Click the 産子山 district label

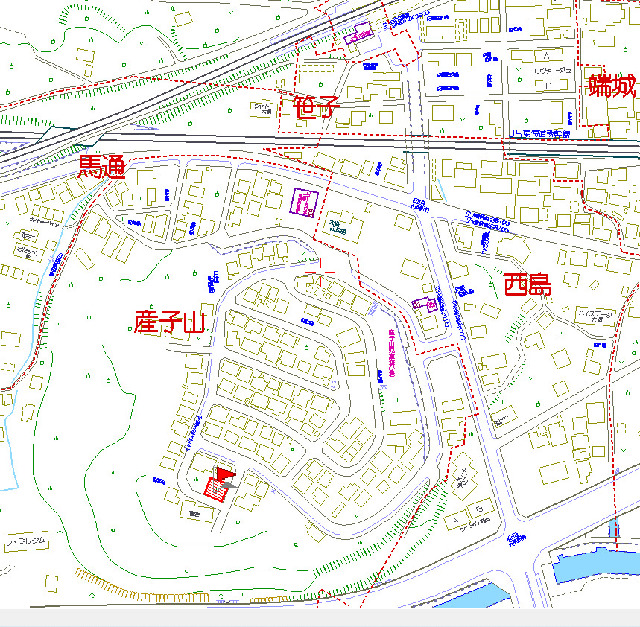(x=169, y=321)
